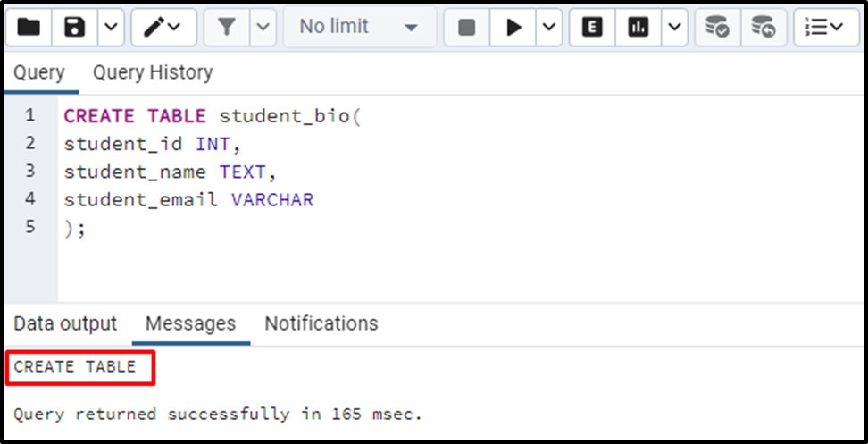Image resolution: width=868 pixels, height=444 pixels.
Task: Commit the database transaction
Action: (717, 27)
